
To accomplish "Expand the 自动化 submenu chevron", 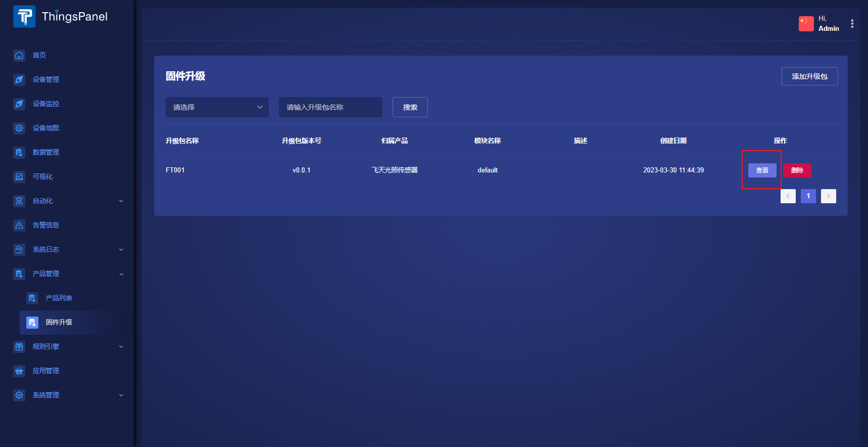I will [121, 201].
